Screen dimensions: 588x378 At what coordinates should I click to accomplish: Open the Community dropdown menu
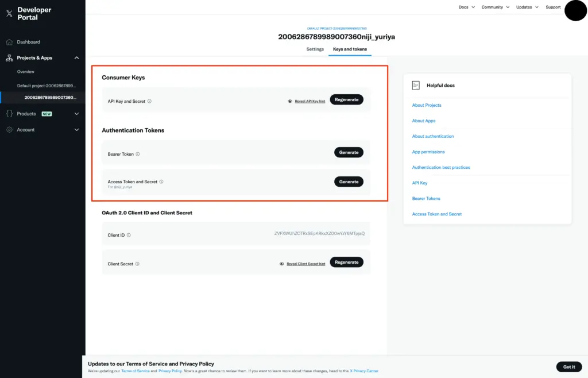click(496, 7)
